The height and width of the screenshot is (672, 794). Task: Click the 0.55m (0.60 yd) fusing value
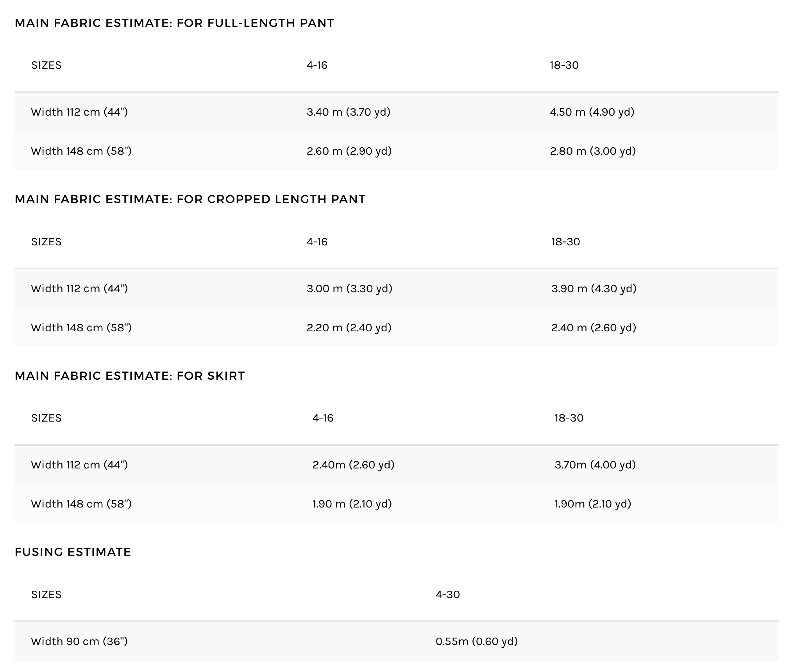(x=477, y=642)
